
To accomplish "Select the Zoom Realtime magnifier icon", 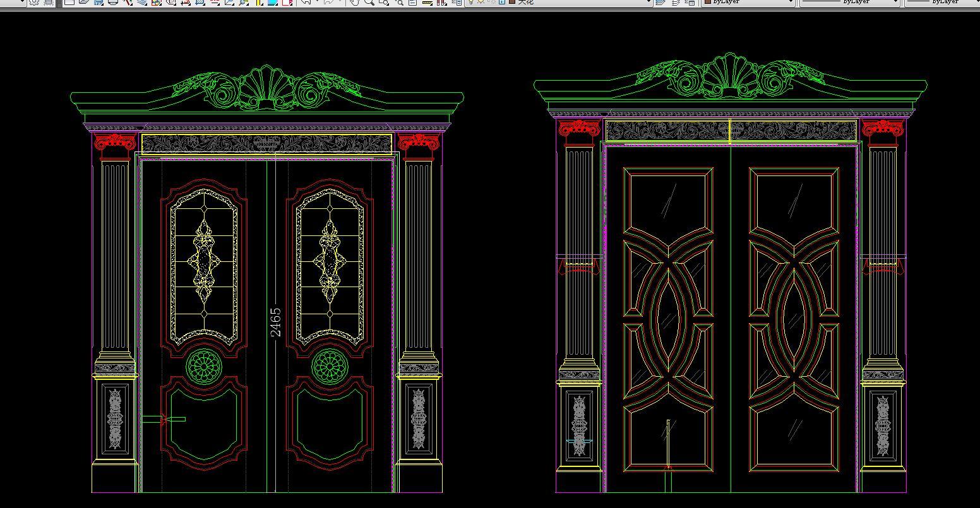I will click(x=369, y=2).
